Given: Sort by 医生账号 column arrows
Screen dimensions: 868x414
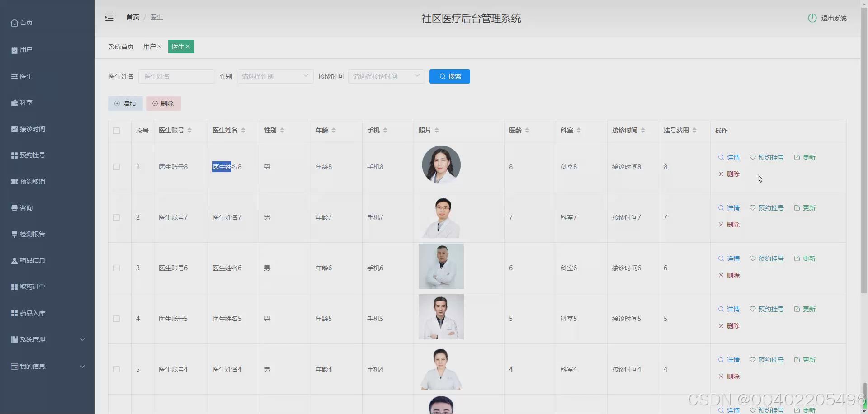Looking at the screenshot, I should [x=189, y=130].
